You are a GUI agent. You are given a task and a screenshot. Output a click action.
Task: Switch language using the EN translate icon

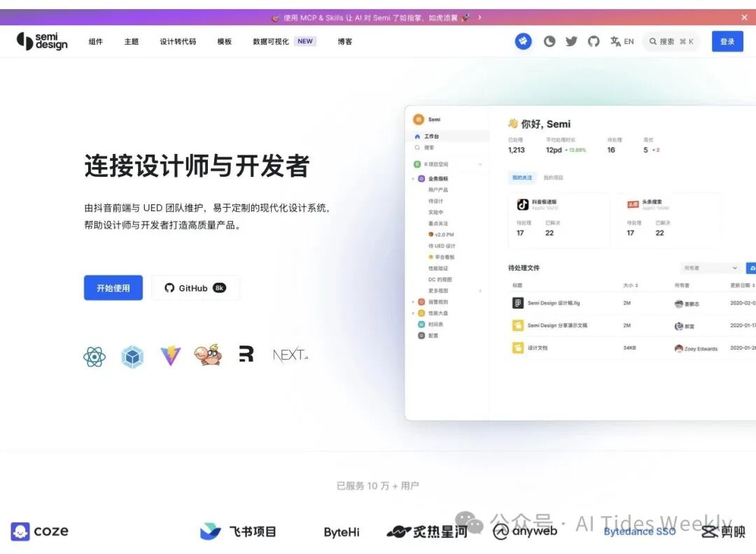click(x=617, y=41)
